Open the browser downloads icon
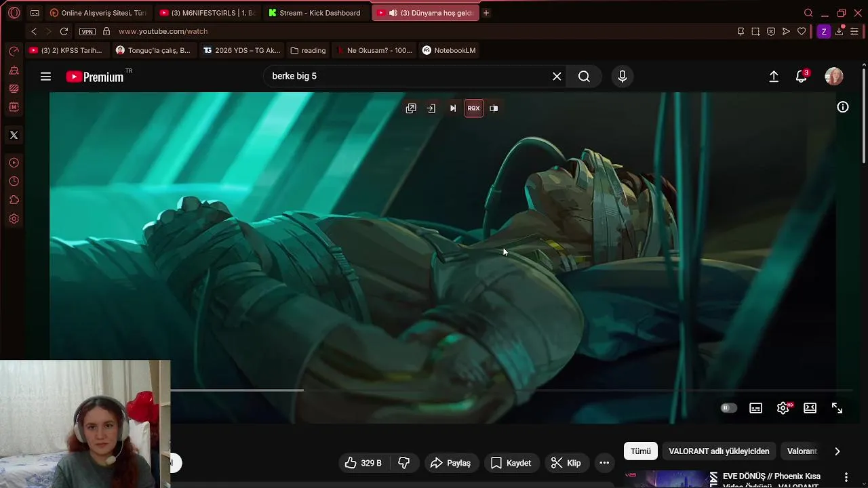The image size is (868, 488). click(840, 31)
